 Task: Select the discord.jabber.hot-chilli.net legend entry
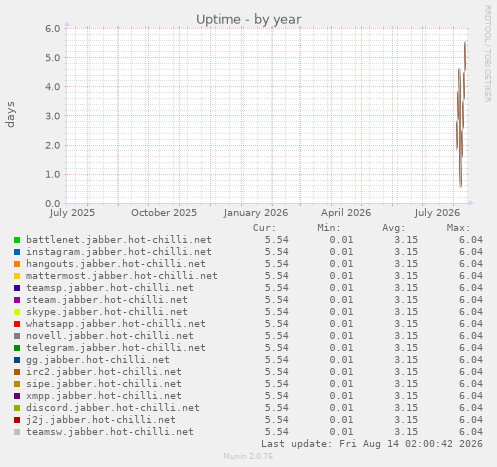(113, 408)
